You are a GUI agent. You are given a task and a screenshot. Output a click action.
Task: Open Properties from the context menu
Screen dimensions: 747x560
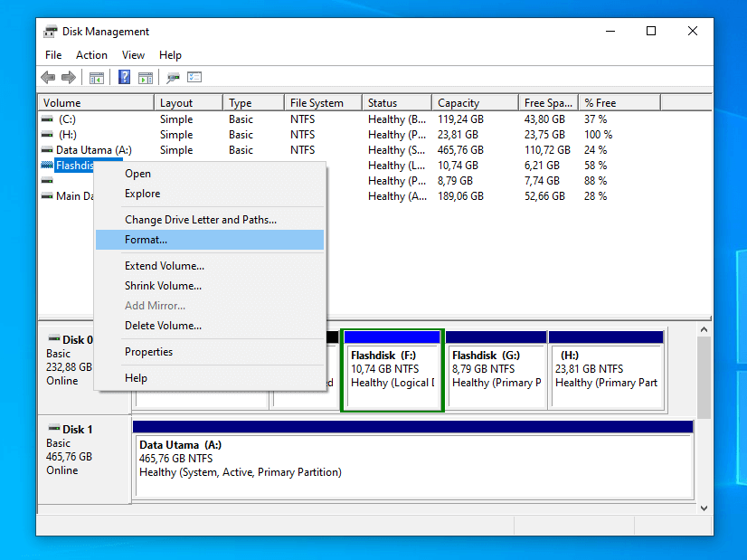pos(210,352)
